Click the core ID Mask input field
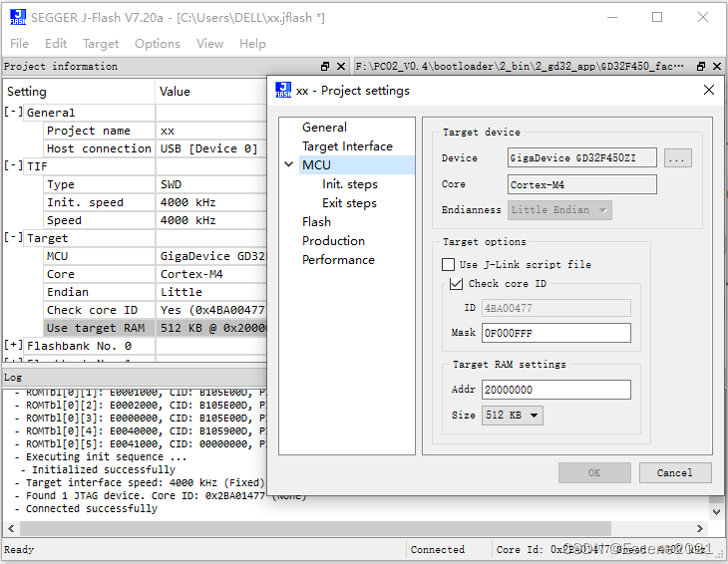This screenshot has width=728, height=564. point(556,333)
